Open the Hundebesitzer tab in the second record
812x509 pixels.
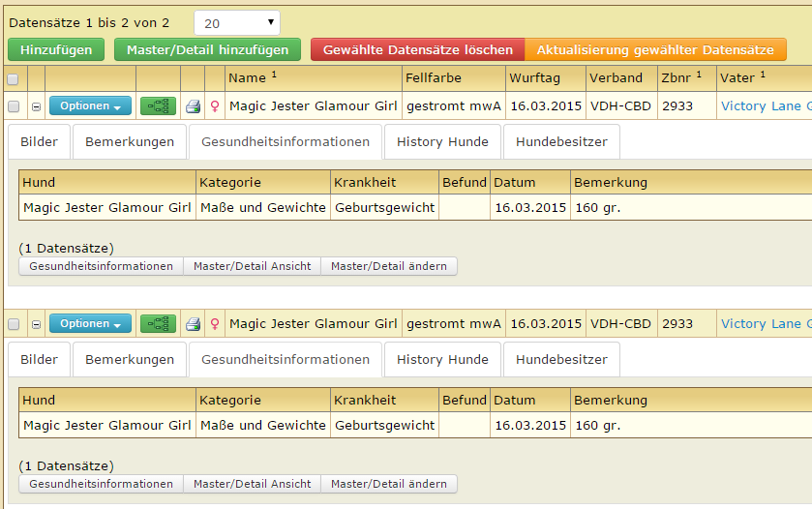pyautogui.click(x=561, y=360)
